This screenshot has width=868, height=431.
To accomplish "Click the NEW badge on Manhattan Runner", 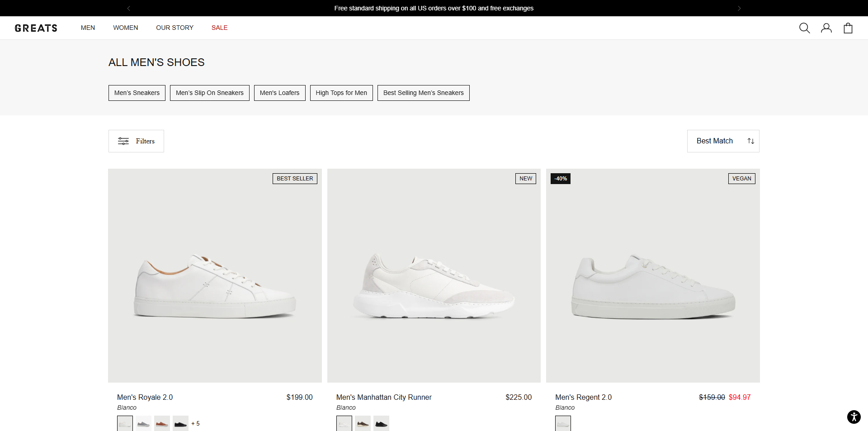I will [x=526, y=179].
